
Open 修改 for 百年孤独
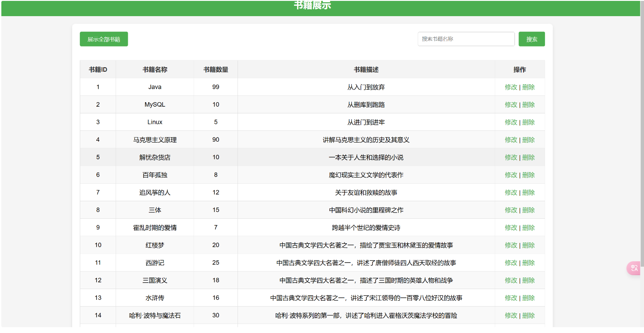click(x=511, y=175)
